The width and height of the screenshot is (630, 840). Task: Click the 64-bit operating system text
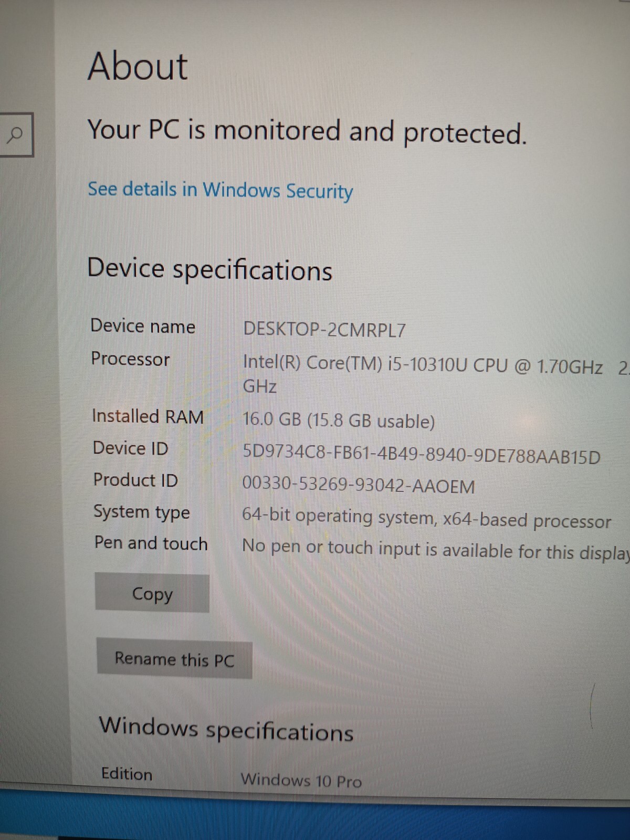(x=426, y=518)
